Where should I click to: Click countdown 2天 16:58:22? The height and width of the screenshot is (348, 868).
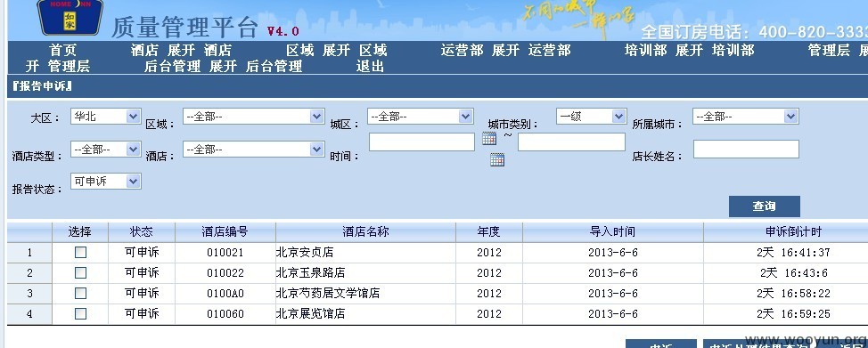[793, 294]
